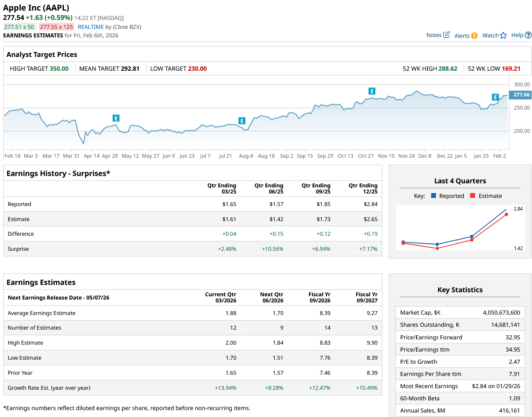This screenshot has width=532, height=417.
Task: Click the lowest red Estimate point in Last 4 Quarters
Action: point(437,248)
